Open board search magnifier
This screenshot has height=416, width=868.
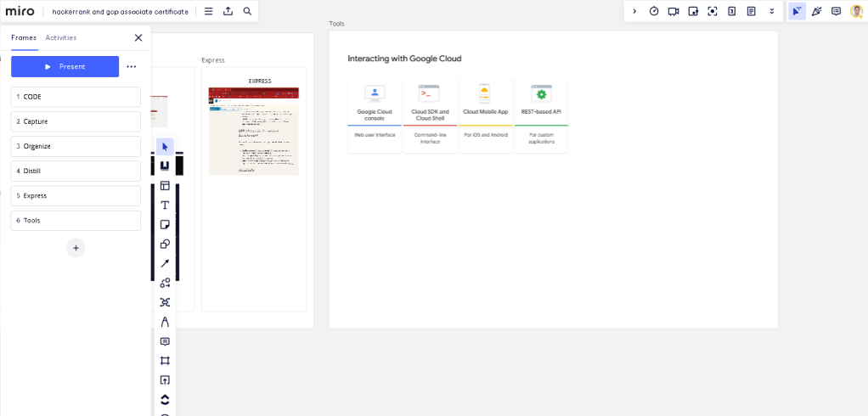247,11
